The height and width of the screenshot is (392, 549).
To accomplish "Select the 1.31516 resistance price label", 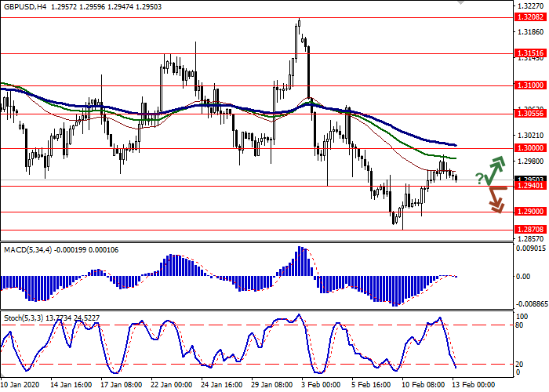I will 530,54.
